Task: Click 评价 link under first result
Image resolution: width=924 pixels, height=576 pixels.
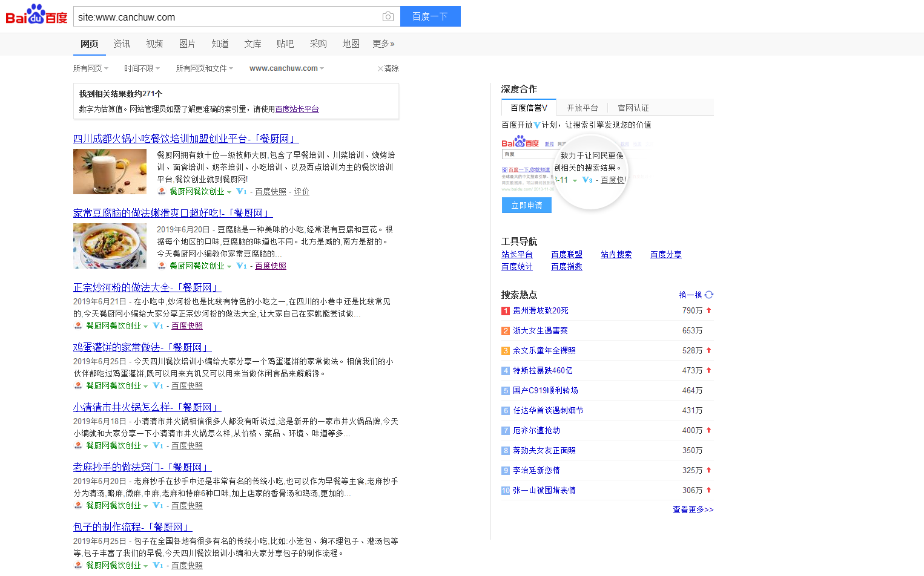Action: (302, 191)
